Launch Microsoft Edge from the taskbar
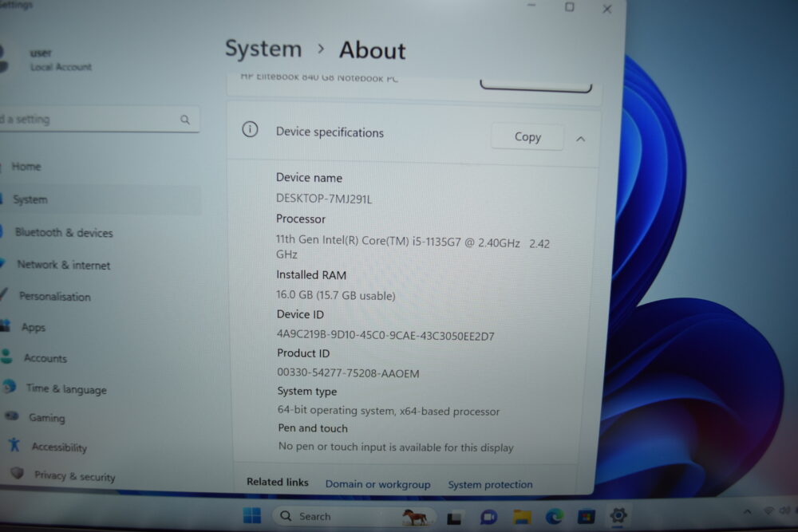This screenshot has width=798, height=532. [555, 517]
